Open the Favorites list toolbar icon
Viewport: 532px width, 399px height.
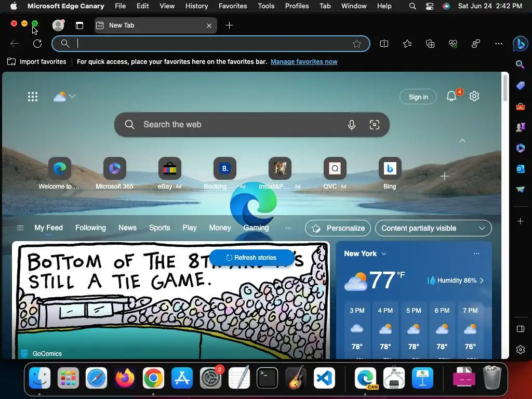point(407,44)
